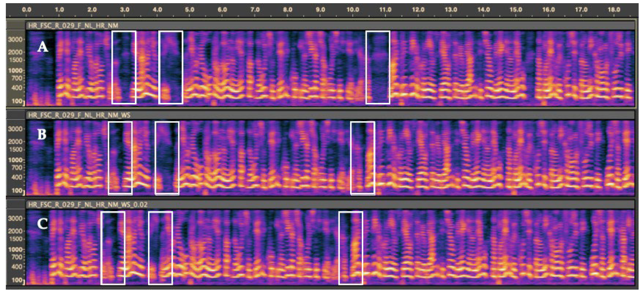644x294 pixels.
Task: Click the rightmost white box in track C
Action: click(x=350, y=248)
